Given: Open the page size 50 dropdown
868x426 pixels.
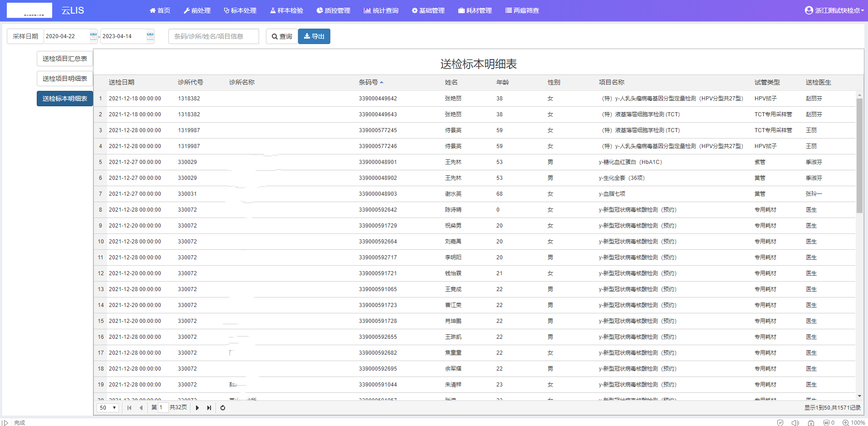Looking at the screenshot, I should click(x=108, y=408).
